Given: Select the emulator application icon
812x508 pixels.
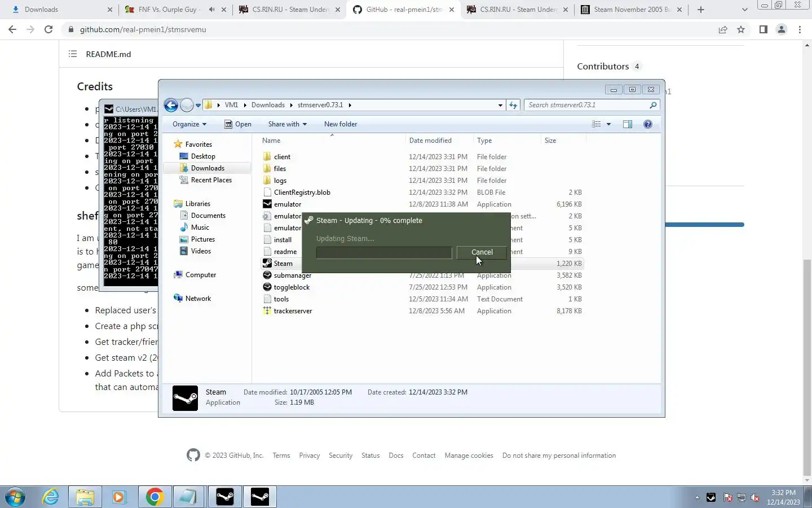Looking at the screenshot, I should [267, 204].
